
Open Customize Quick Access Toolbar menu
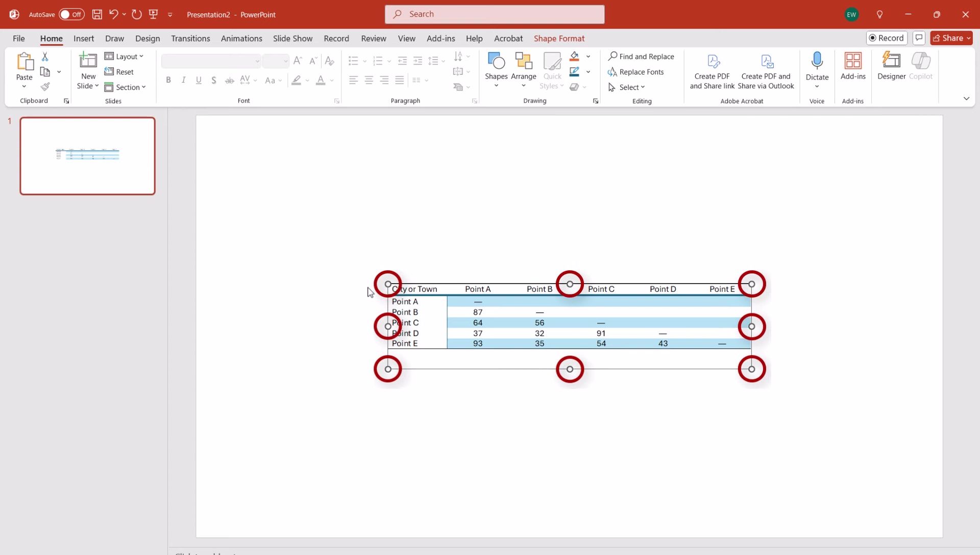click(170, 15)
